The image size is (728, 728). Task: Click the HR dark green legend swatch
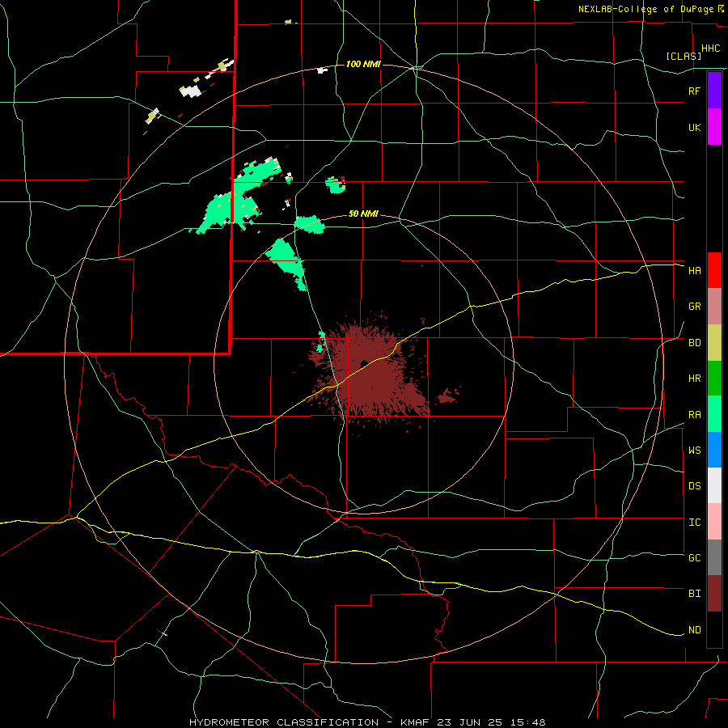coord(714,379)
